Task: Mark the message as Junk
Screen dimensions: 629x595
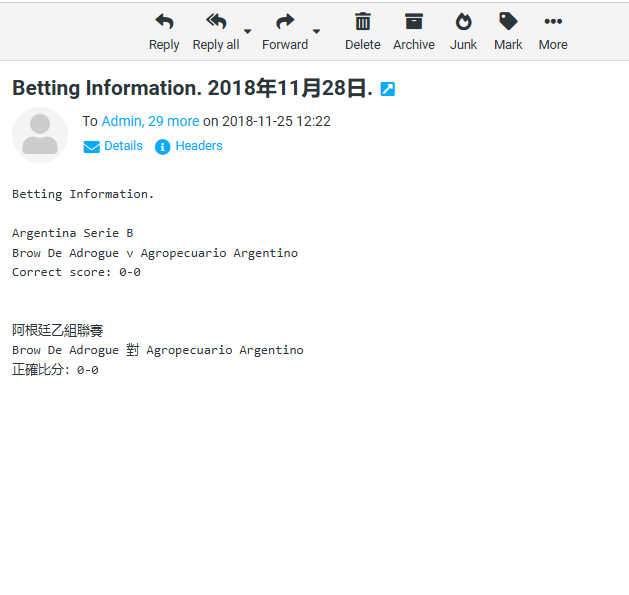Action: 463,22
